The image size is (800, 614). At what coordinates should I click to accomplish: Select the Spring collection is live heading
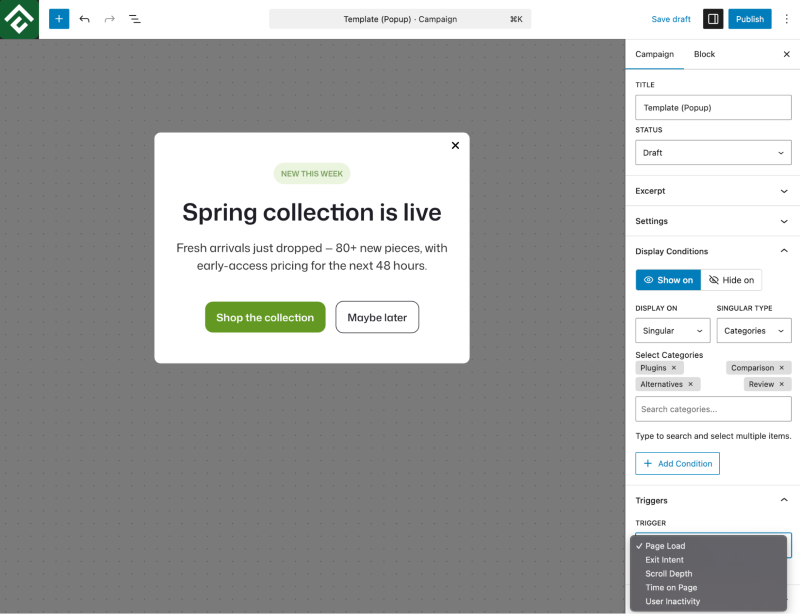point(312,212)
